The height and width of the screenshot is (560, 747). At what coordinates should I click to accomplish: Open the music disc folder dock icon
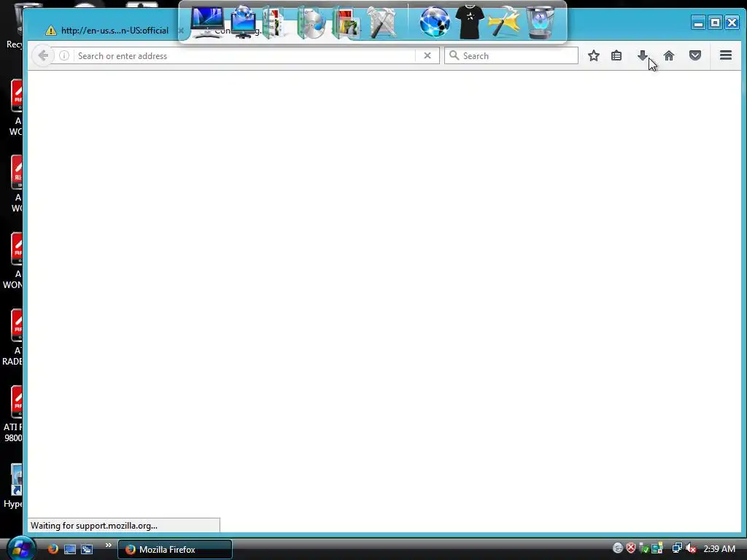pyautogui.click(x=311, y=23)
